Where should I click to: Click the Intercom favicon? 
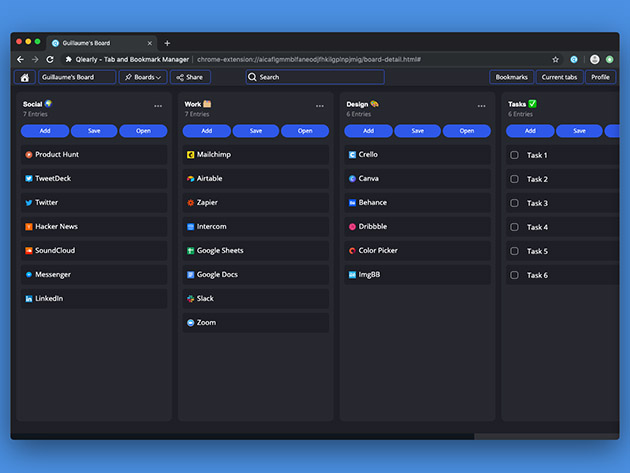(190, 227)
